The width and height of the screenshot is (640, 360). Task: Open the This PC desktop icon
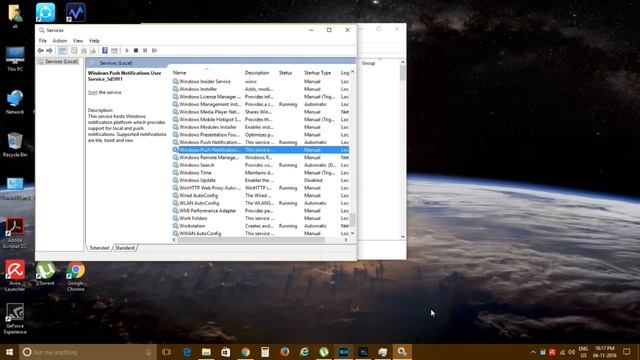coord(15,59)
